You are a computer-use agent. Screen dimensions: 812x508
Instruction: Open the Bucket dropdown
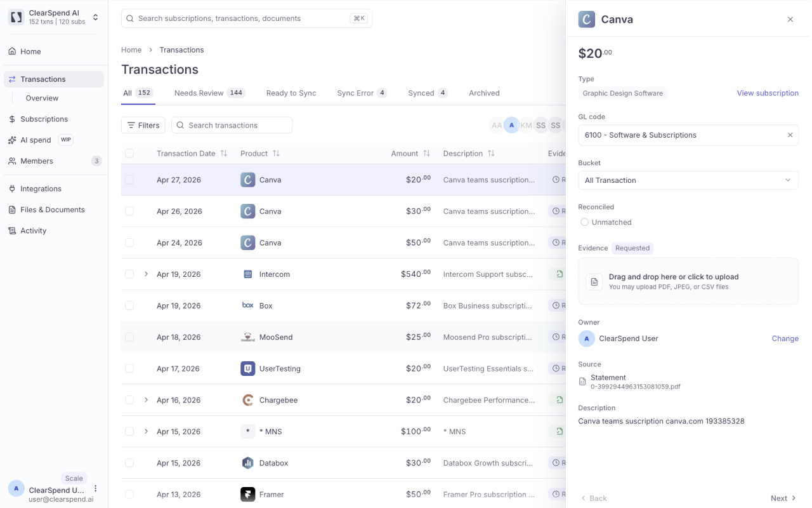688,180
